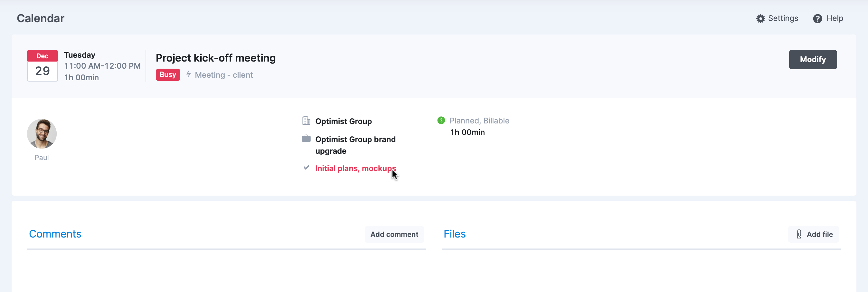Switch to the Comments section heading

pyautogui.click(x=55, y=234)
